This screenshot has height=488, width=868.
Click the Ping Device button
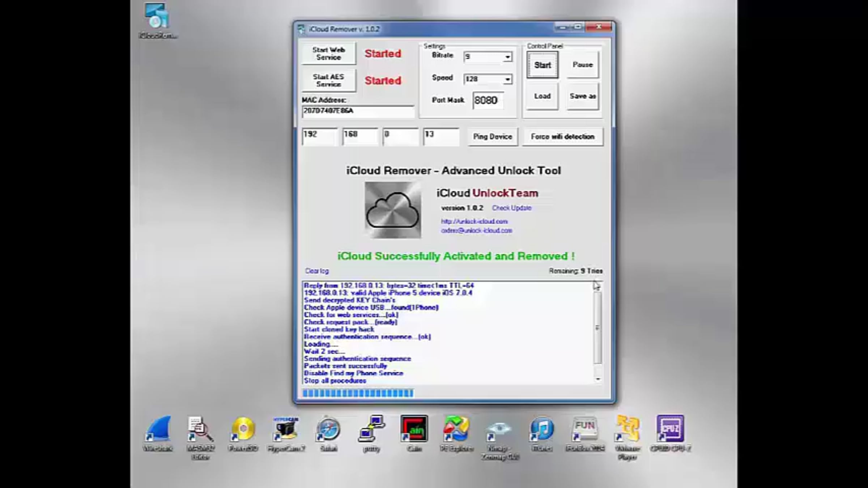point(493,137)
